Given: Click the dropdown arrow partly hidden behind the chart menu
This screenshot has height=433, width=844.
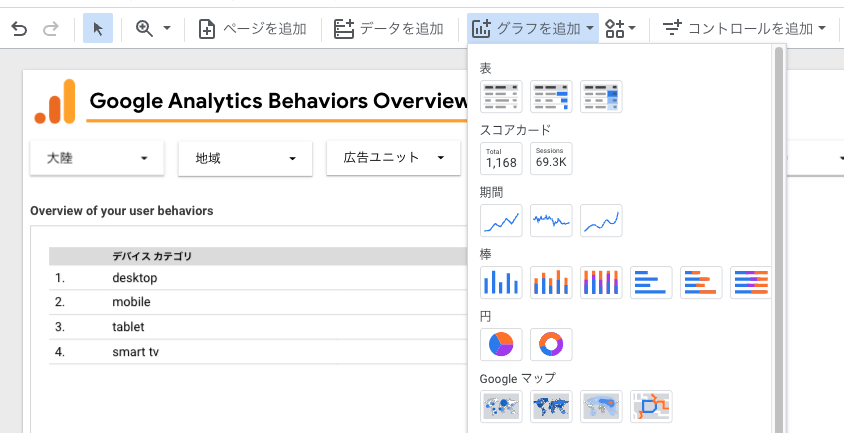Looking at the screenshot, I should 840,158.
